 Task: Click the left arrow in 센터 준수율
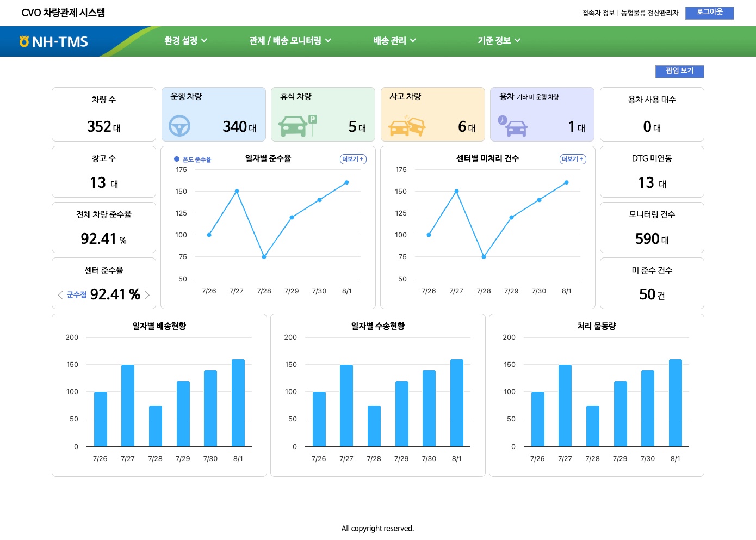(60, 295)
